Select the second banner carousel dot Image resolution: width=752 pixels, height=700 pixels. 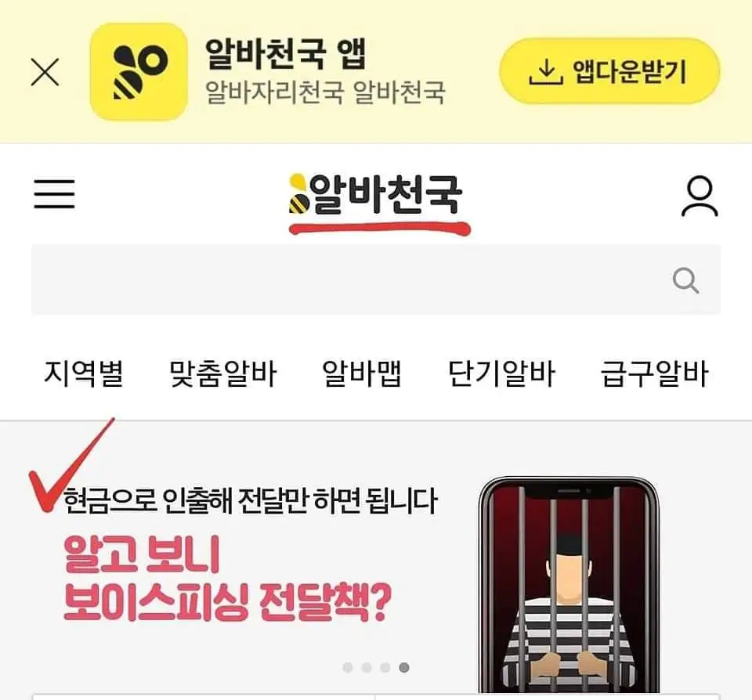point(367,667)
